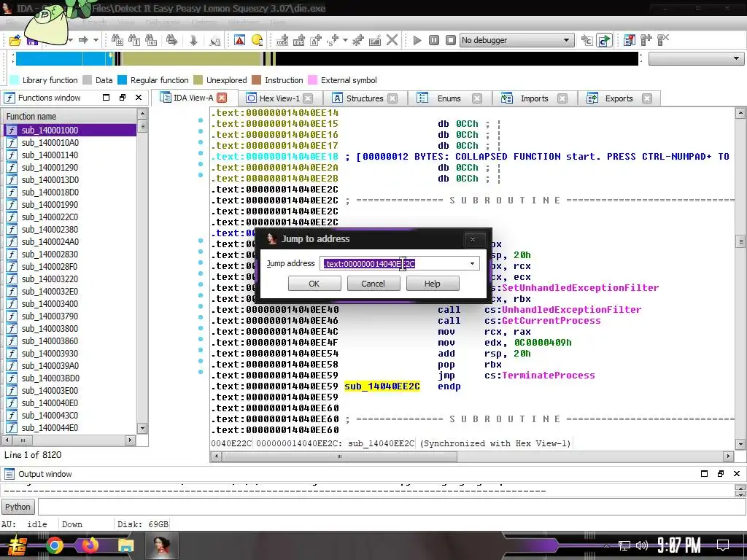Click the crossed-out tool icon
This screenshot has height=560, width=747.
coord(663,40)
